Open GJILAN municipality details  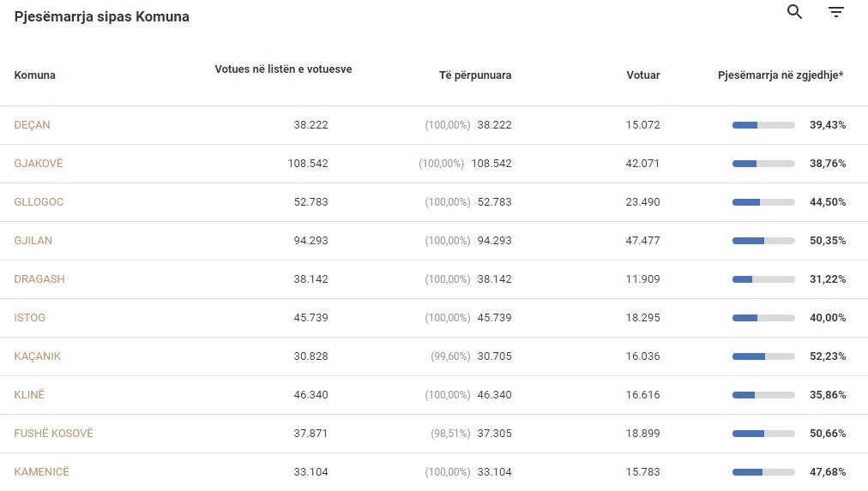(33, 241)
